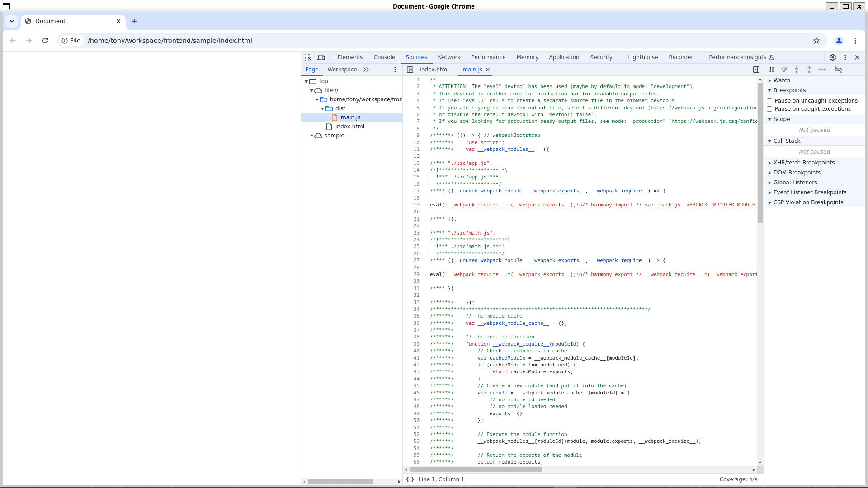Click code editor horizontal scrollbar
The width and height of the screenshot is (868, 488).
click(476, 469)
